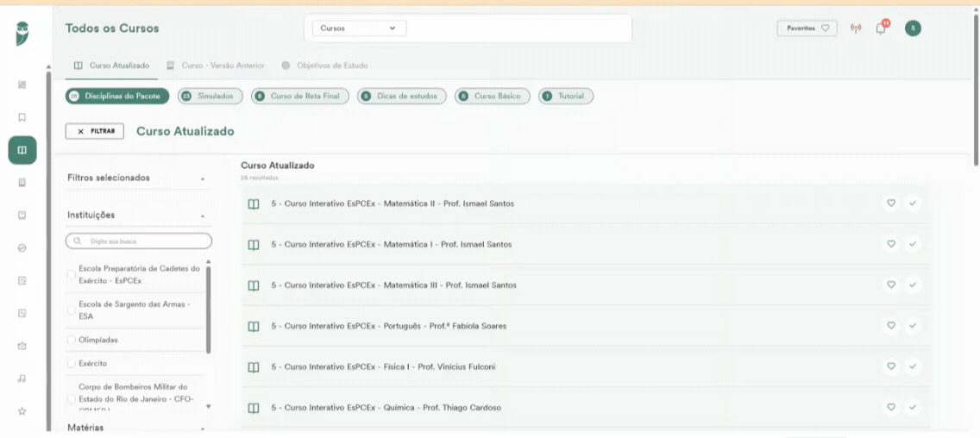The image size is (980, 438).
Task: Open the notifications bell icon
Action: (881, 28)
